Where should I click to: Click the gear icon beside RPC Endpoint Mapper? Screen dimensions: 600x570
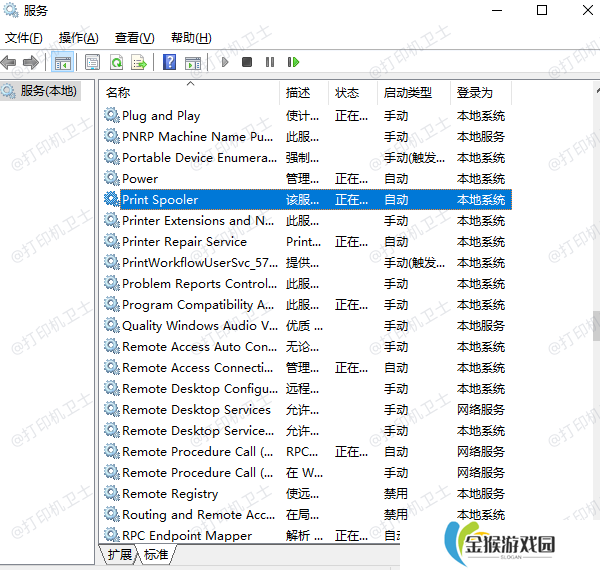tap(112, 535)
